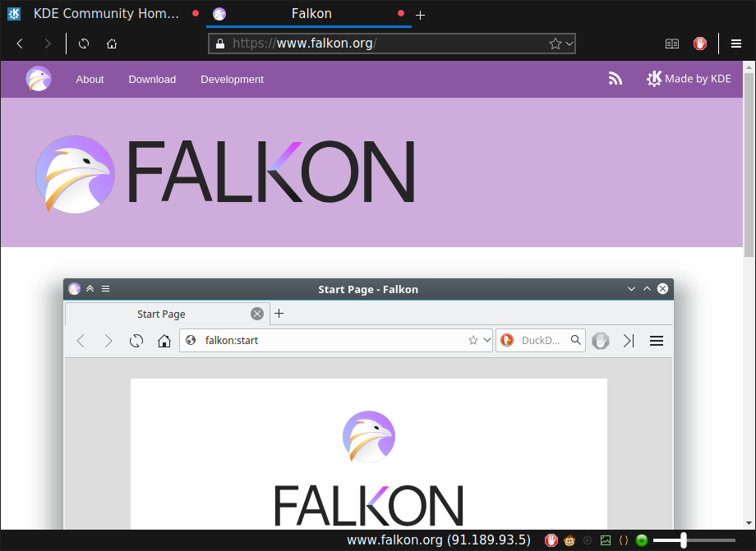Click the Falkon logo in the purple navbar
The width and height of the screenshot is (756, 551).
coord(39,79)
